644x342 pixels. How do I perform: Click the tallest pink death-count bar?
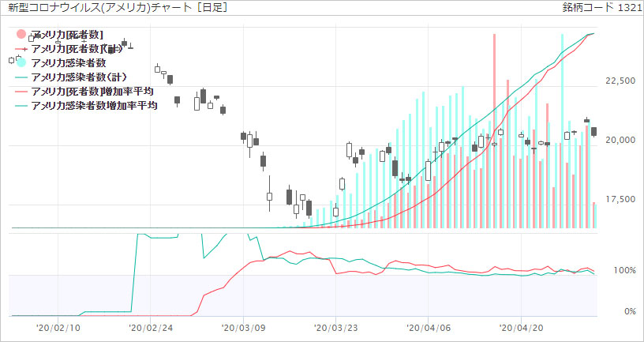[495, 130]
